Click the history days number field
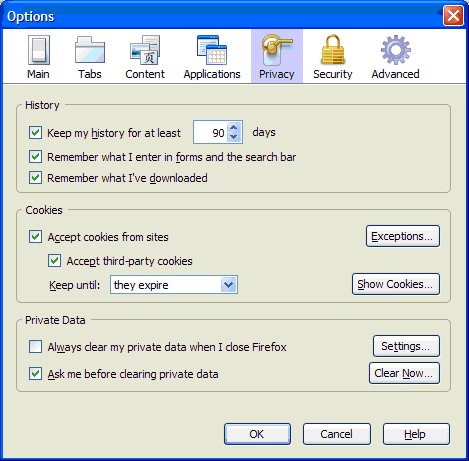Image resolution: width=469 pixels, height=461 pixels. pyautogui.click(x=211, y=132)
